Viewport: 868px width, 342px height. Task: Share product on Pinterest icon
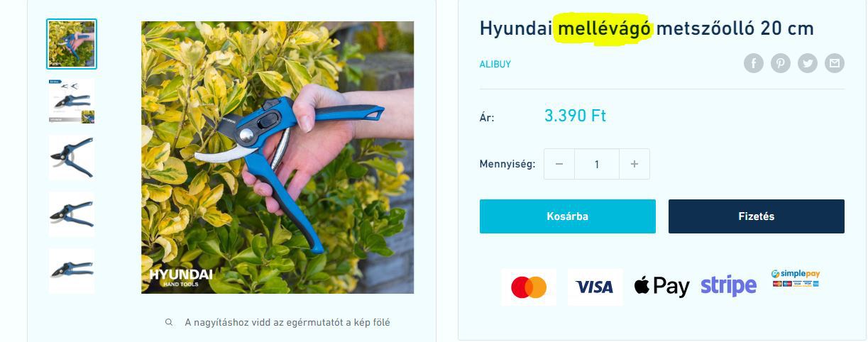coord(781,64)
